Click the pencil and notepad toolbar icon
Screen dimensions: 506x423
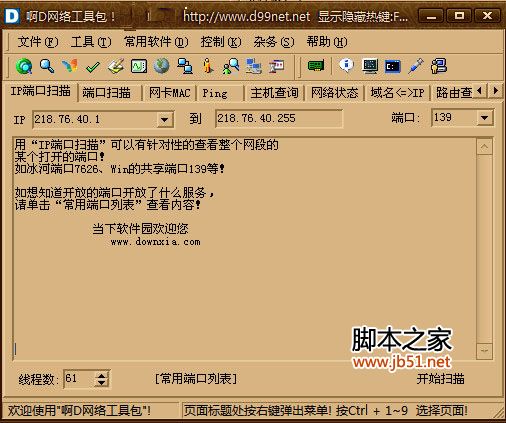coord(116,66)
